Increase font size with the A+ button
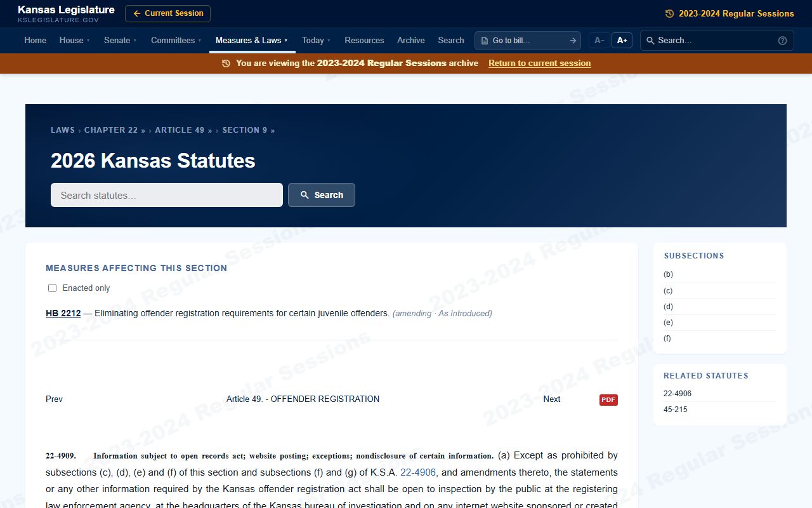Screen dimensions: 812x508 pos(622,41)
